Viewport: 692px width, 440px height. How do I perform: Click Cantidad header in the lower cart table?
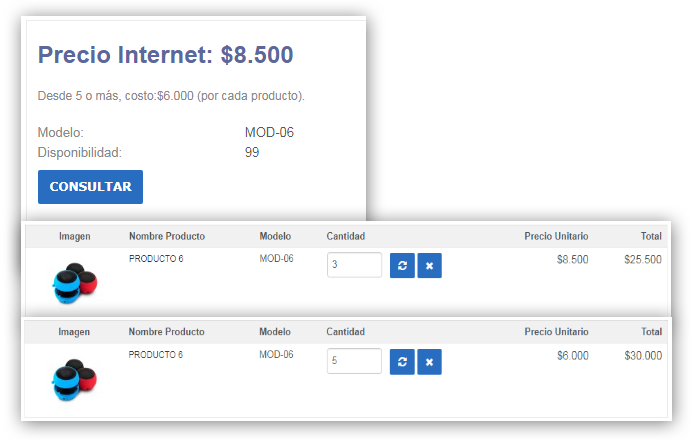(346, 332)
